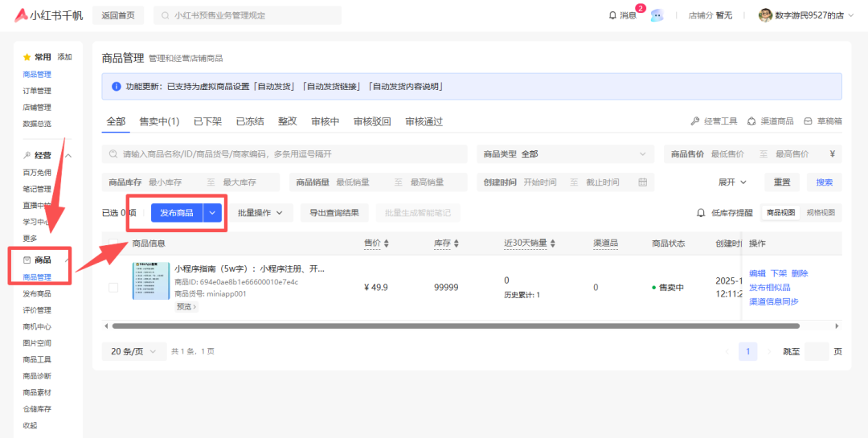868x438 pixels.
Task: Select the 全部 tab
Action: pos(116,121)
